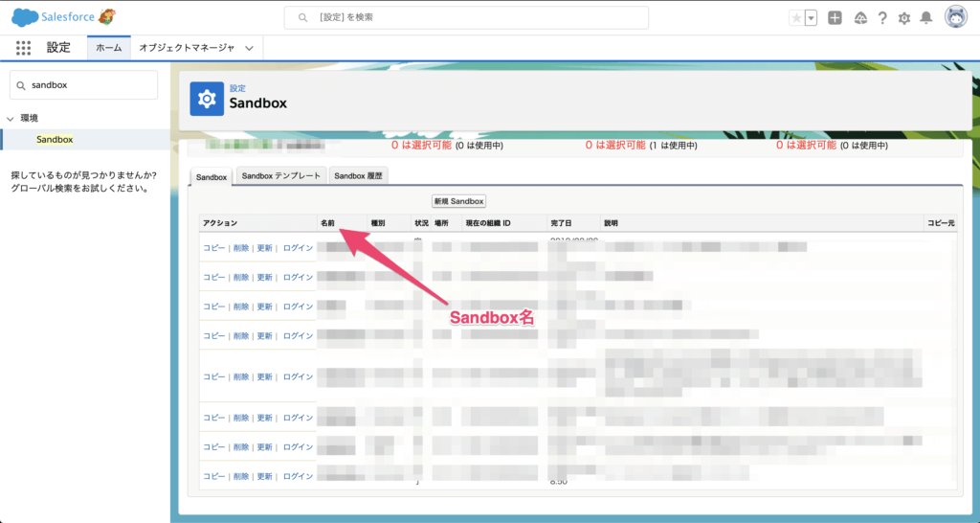
Task: Click the global [設定] を検索 search field
Action: [466, 18]
